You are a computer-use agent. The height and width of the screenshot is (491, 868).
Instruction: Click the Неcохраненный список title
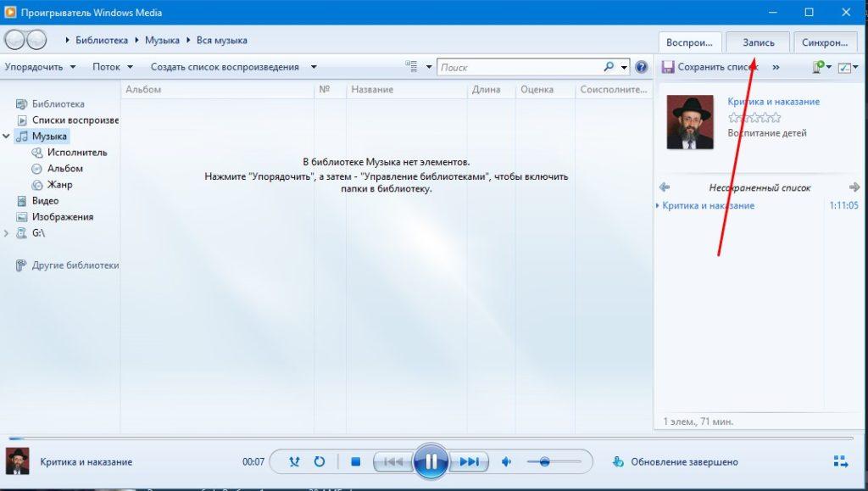tap(759, 187)
